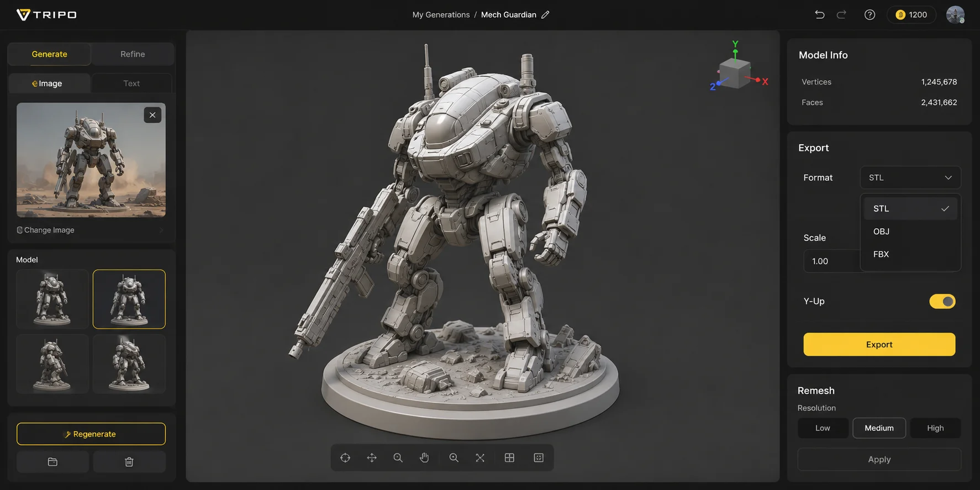Open the help question mark icon

pyautogui.click(x=870, y=15)
